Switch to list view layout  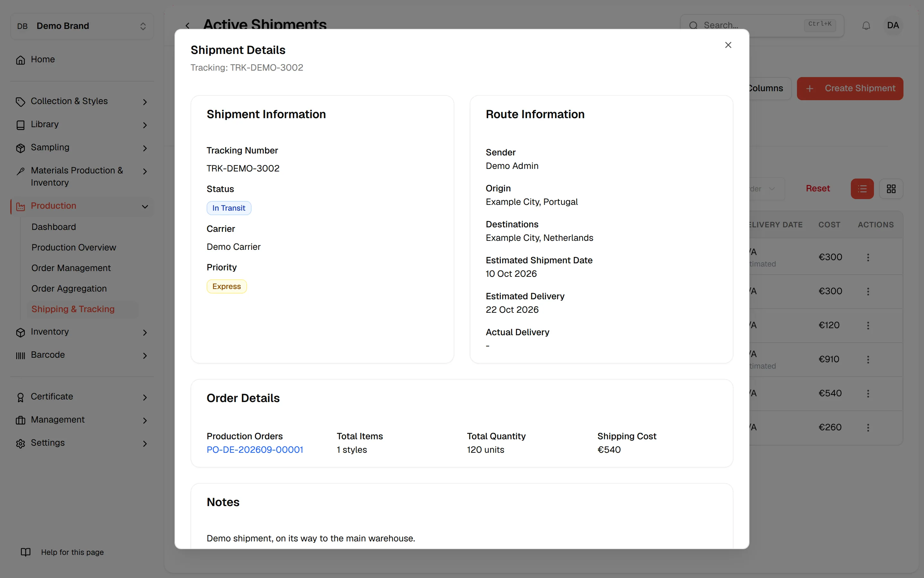tap(862, 189)
